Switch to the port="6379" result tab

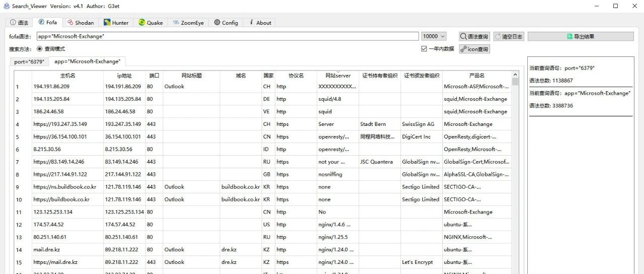[30, 61]
